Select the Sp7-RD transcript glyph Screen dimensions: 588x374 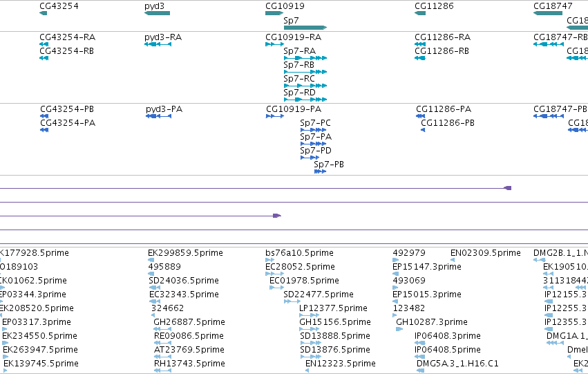point(305,100)
